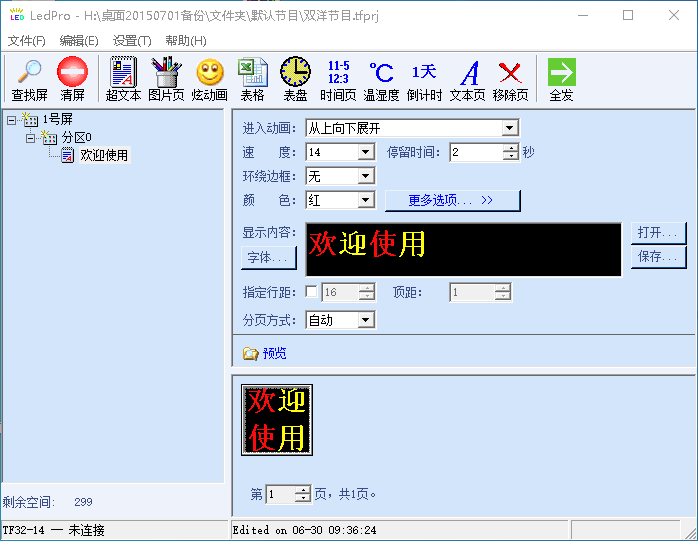Open the 进入动画 dropdown list

click(x=510, y=128)
